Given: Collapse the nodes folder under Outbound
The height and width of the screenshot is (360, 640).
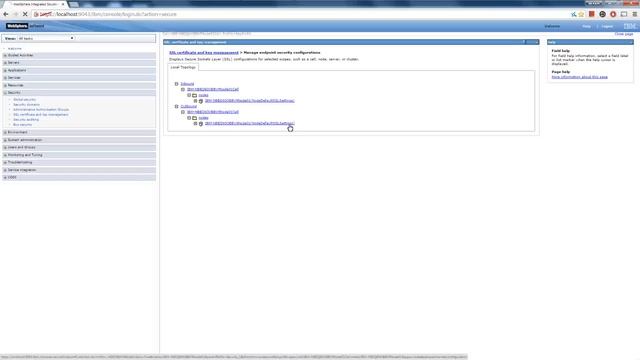Looking at the screenshot, I should [189, 118].
